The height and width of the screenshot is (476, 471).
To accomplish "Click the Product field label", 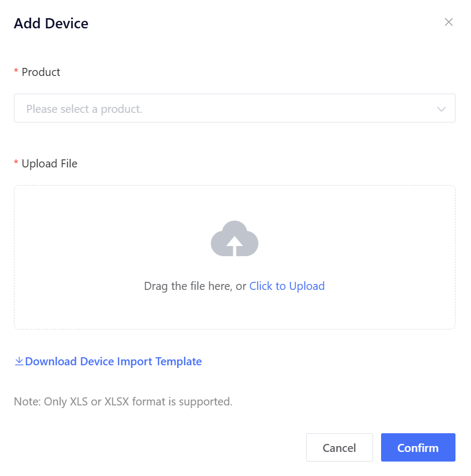I will 41,72.
